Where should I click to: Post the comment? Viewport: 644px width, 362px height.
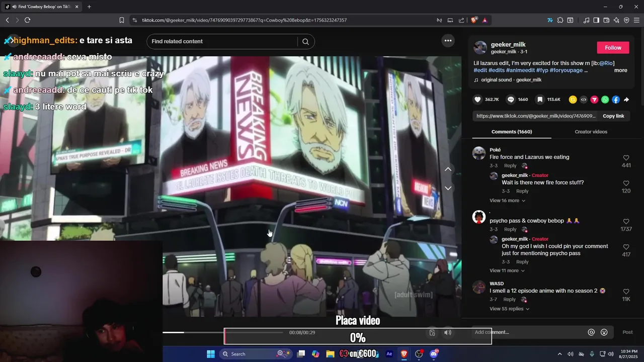627,332
